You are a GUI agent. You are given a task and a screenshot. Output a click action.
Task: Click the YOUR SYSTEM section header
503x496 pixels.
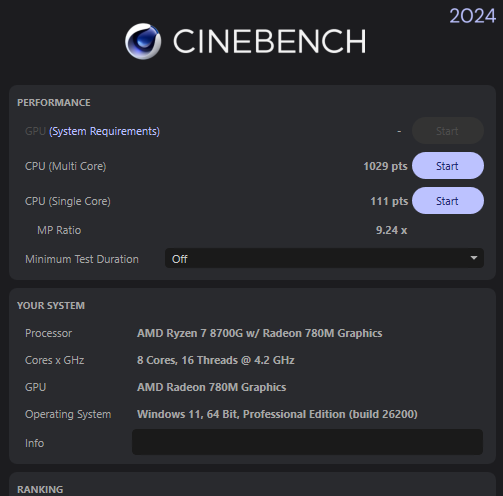51,306
